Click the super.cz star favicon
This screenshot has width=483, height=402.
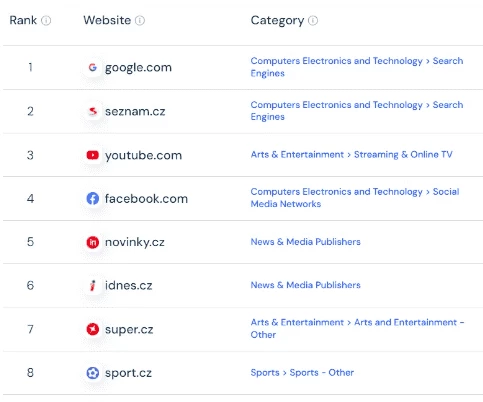93,329
